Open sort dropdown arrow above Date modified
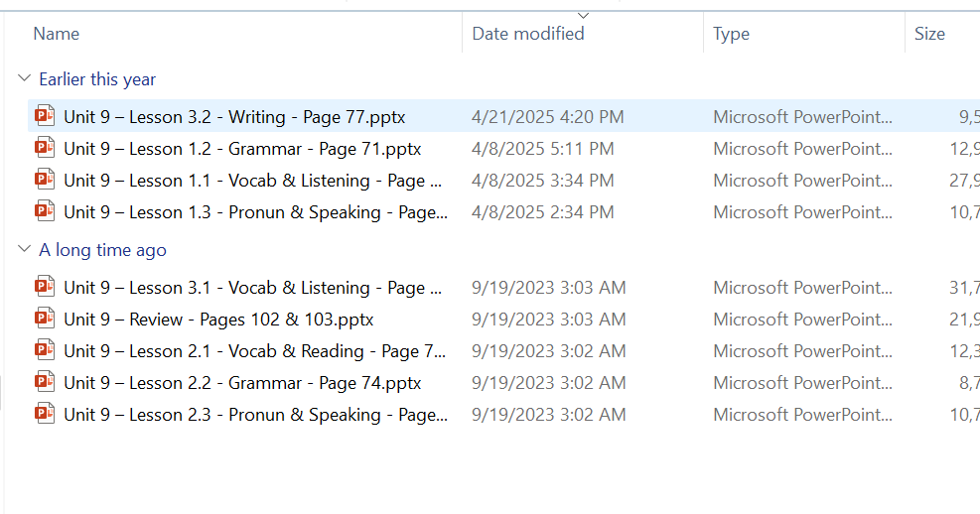Viewport: 980px width, 514px height. (x=583, y=15)
